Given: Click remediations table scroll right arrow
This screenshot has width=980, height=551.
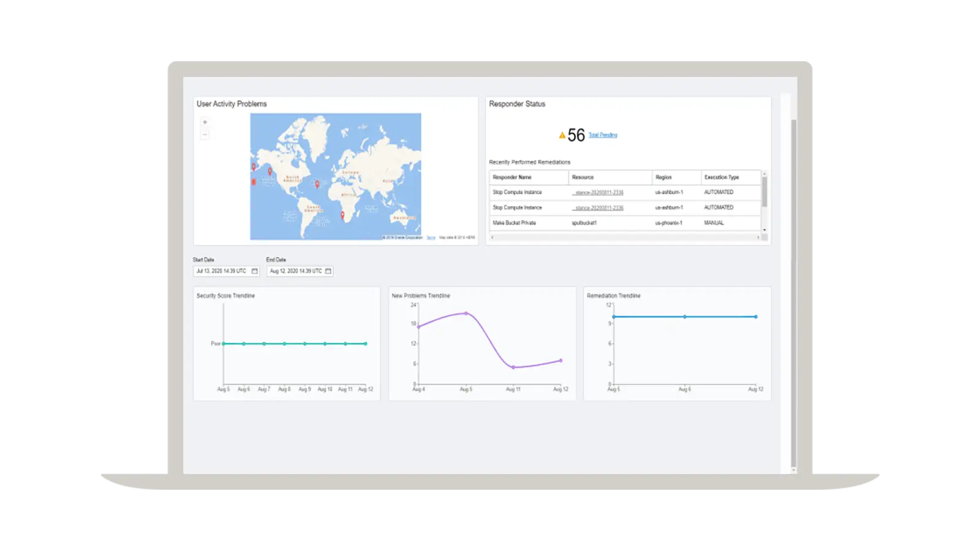Looking at the screenshot, I should tap(758, 238).
